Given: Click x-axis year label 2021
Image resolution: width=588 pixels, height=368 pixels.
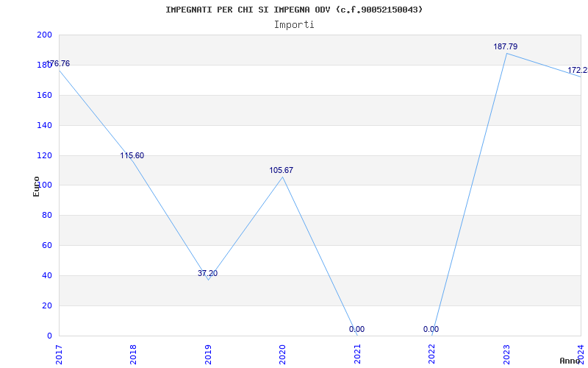Looking at the screenshot, I should 357,355.
